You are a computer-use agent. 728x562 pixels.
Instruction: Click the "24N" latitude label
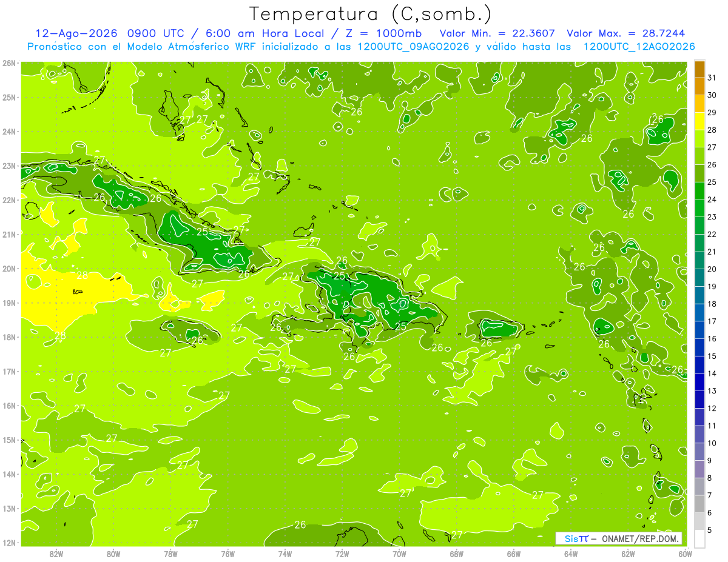[x=9, y=132]
